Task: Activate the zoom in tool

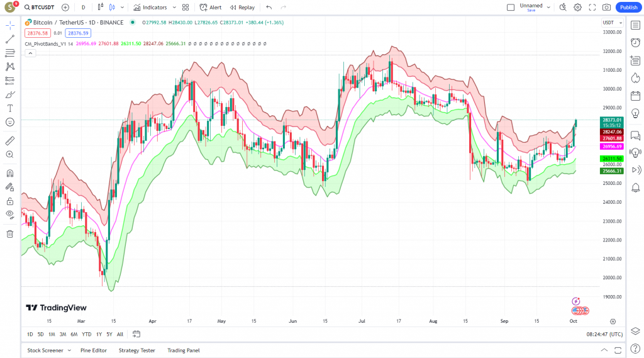Action: click(x=10, y=155)
